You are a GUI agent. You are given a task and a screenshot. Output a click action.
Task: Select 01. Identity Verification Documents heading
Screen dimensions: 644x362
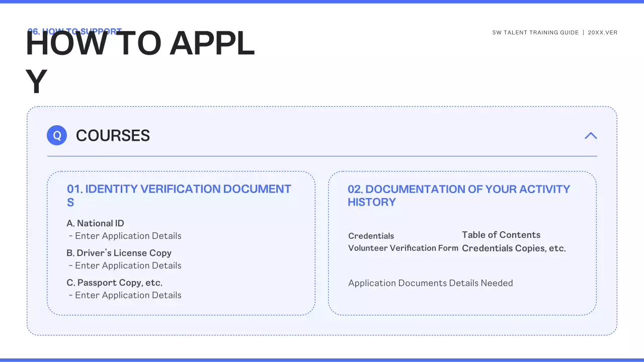179,195
